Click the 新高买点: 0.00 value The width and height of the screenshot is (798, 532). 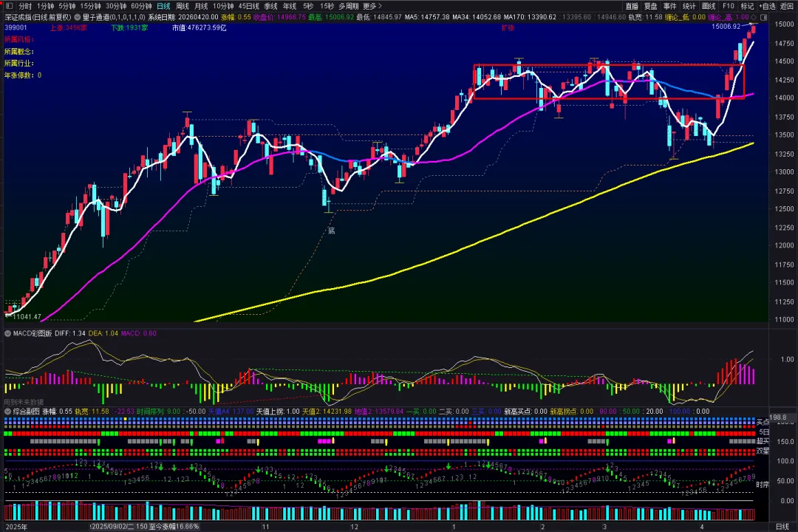pos(526,412)
